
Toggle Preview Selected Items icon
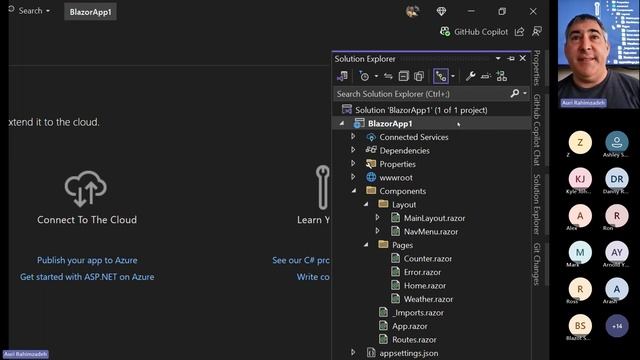[x=486, y=76]
